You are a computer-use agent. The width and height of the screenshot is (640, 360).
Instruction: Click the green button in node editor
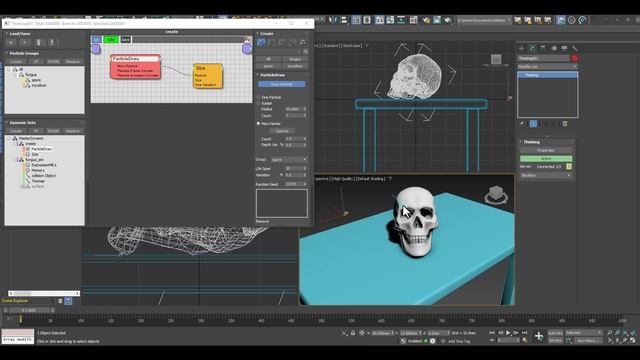111,40
